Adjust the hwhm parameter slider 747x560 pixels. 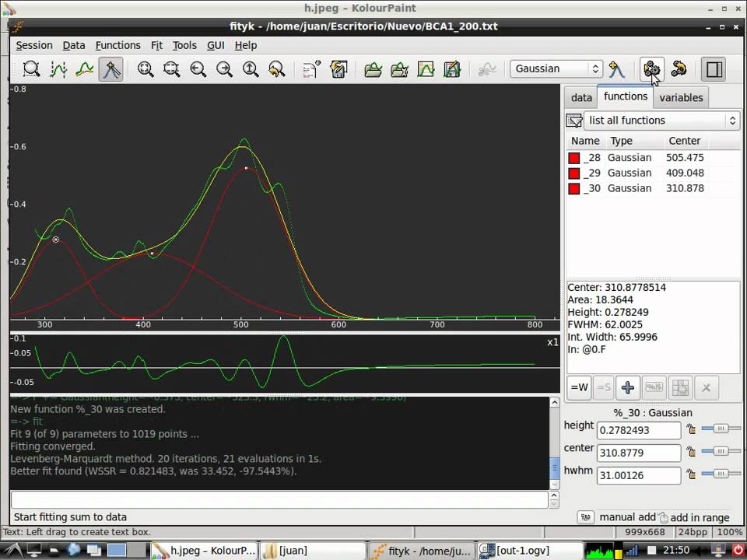[721, 474]
